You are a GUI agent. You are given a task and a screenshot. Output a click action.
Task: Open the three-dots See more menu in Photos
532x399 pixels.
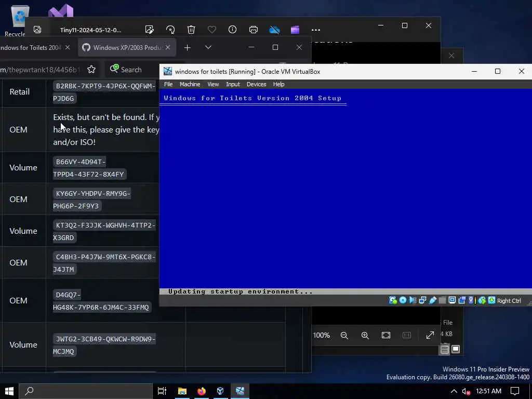tap(316, 30)
